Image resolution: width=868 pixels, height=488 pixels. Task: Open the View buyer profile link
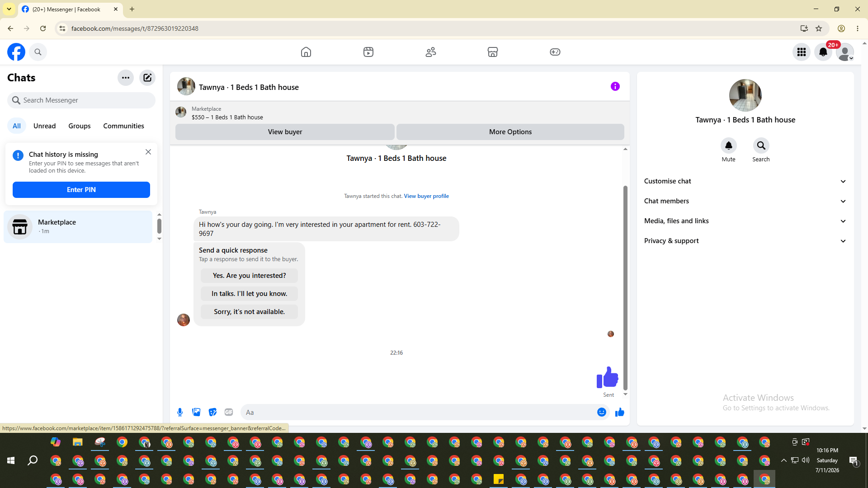click(x=426, y=196)
